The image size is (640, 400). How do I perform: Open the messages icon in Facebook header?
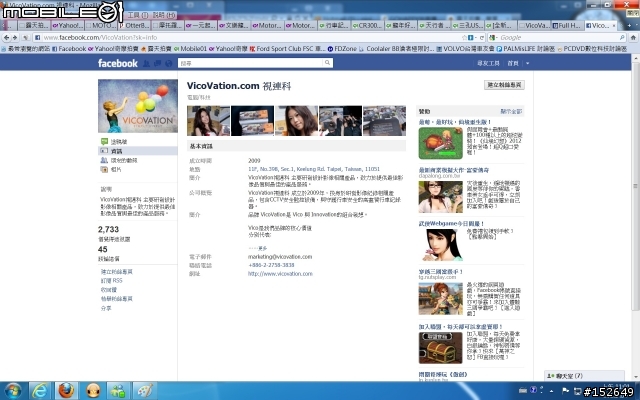point(157,63)
